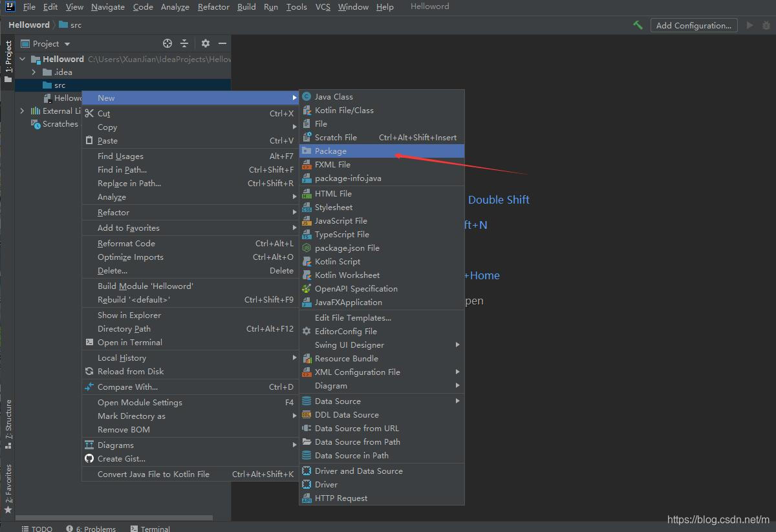Click the src breadcrumb in navigation bar
This screenshot has width=776, height=532.
70,25
